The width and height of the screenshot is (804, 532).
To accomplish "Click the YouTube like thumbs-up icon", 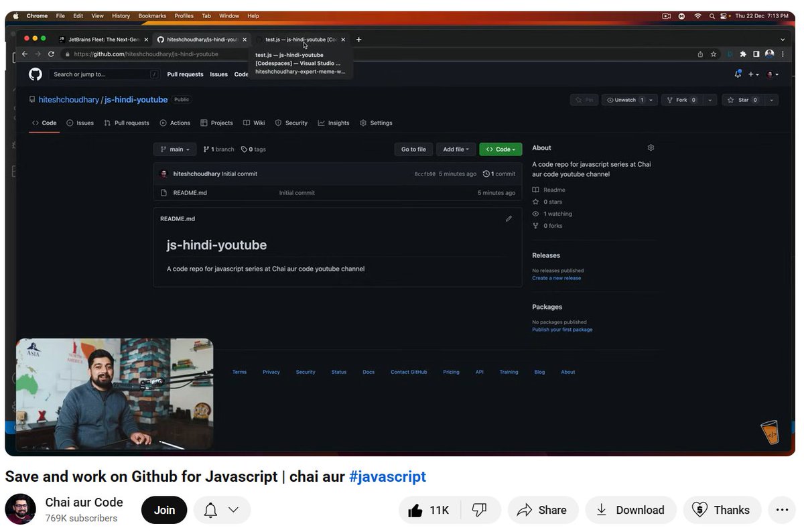I will tap(415, 511).
